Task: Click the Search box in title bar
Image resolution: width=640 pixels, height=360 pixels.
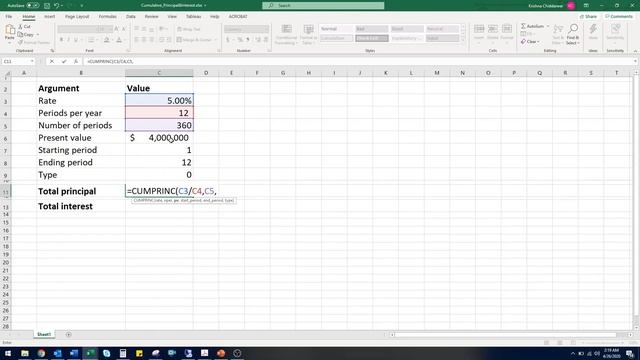Action: click(x=323, y=6)
